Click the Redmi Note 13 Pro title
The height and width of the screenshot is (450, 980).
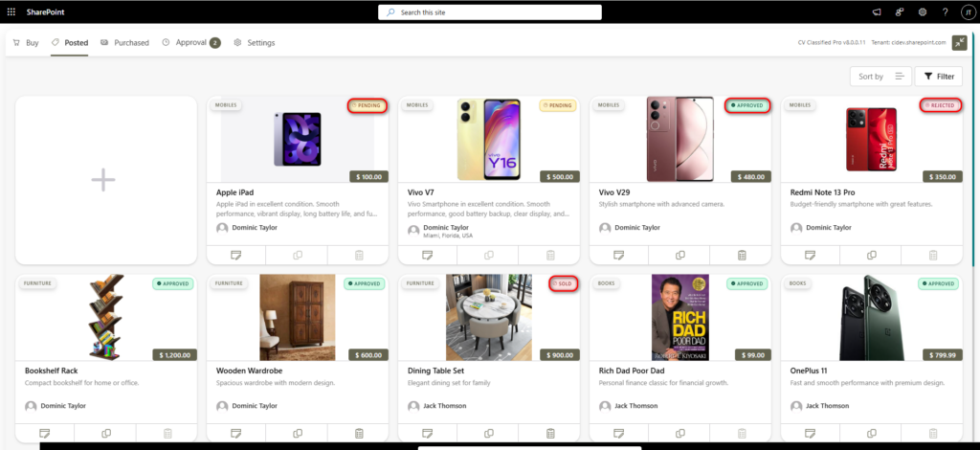pos(822,192)
